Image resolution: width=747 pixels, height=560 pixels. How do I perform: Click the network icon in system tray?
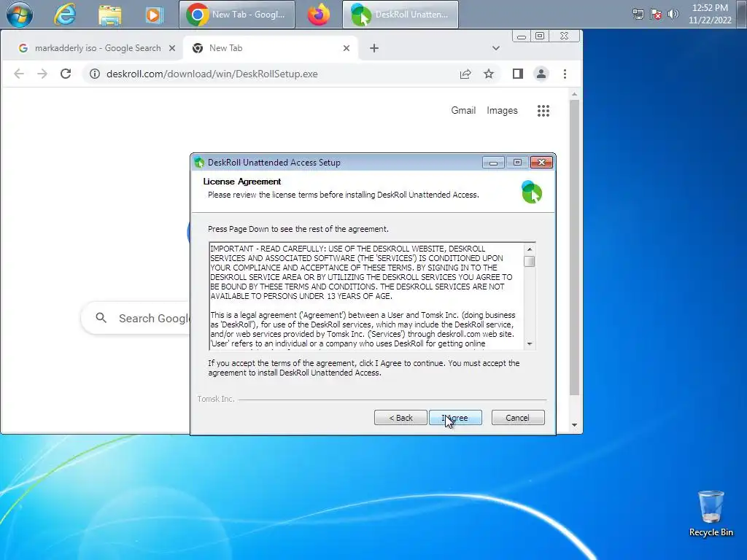pos(638,15)
